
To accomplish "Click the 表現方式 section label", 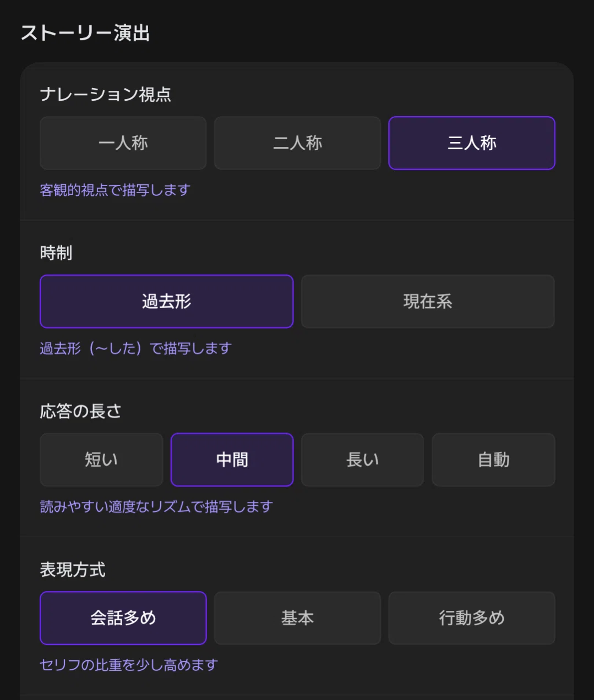I will (73, 570).
